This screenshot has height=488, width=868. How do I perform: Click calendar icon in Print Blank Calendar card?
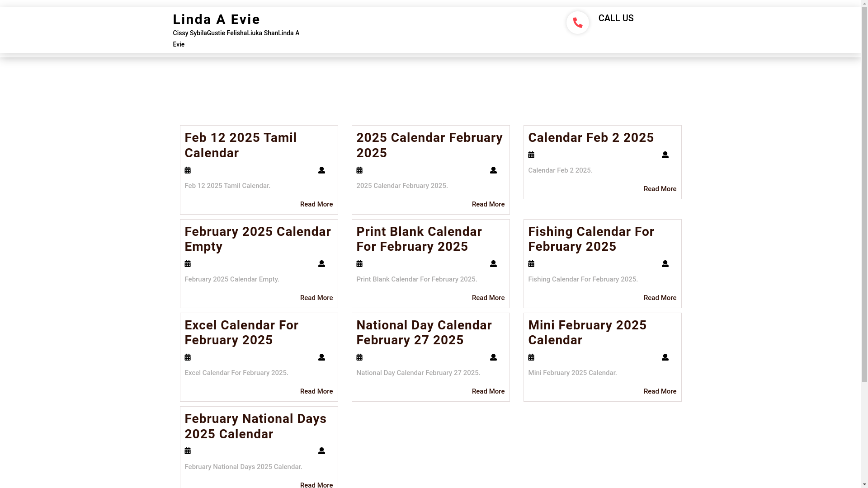click(359, 264)
